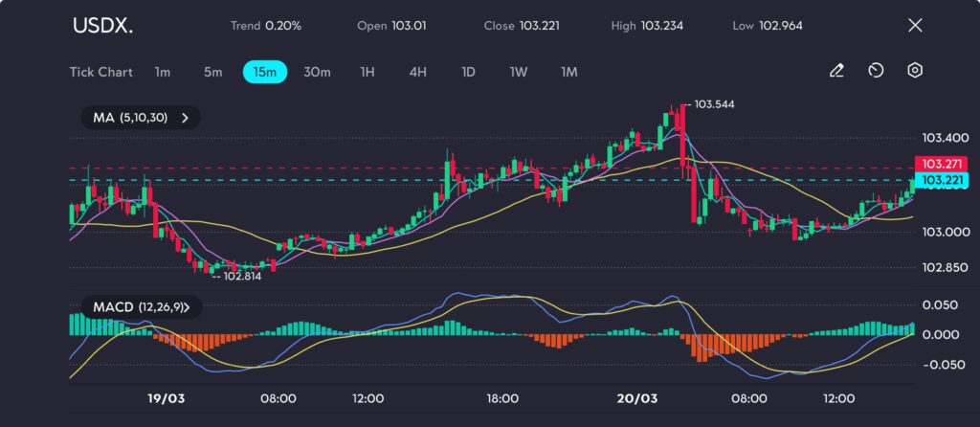Image resolution: width=980 pixels, height=427 pixels.
Task: Click the 102.814 low price marker
Action: point(240,276)
